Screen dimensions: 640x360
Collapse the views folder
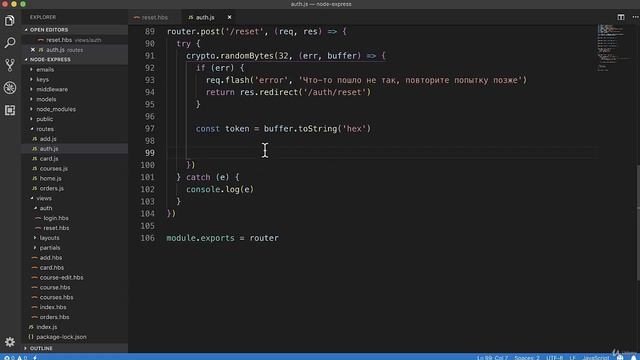pyautogui.click(x=44, y=198)
